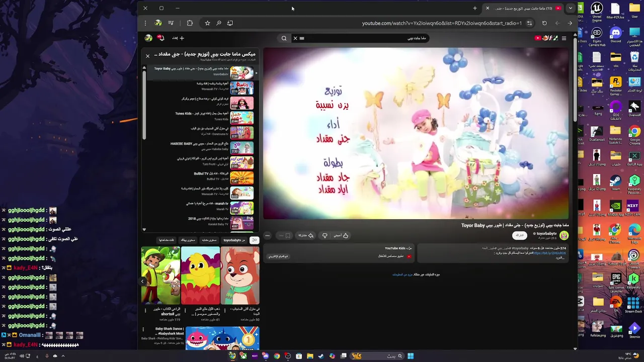The width and height of the screenshot is (644, 362).
Task: Open the Elgato Camera Hub desktop shortcut
Action: pyautogui.click(x=597, y=38)
